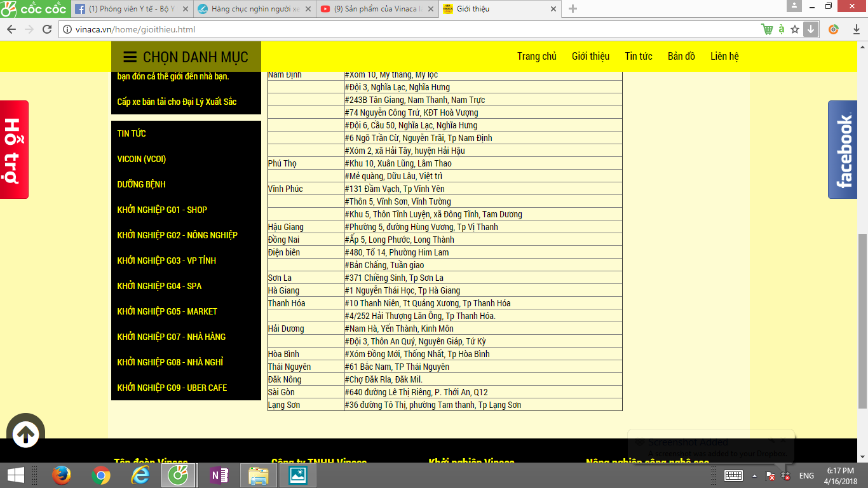
Task: Open KHỞI NGHIỆP G08 - NHÀ NGHỈ item
Action: pyautogui.click(x=170, y=362)
